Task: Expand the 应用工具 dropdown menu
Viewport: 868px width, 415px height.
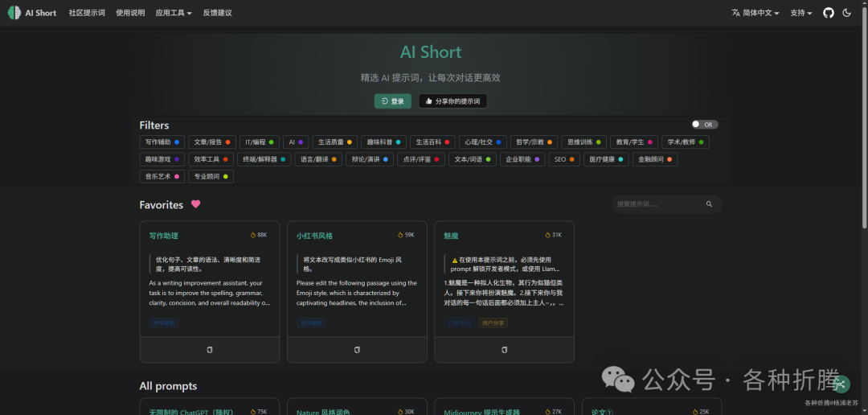Action: pos(174,13)
